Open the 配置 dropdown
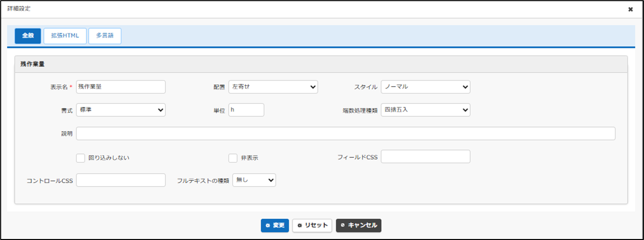644x240 pixels. pos(273,87)
